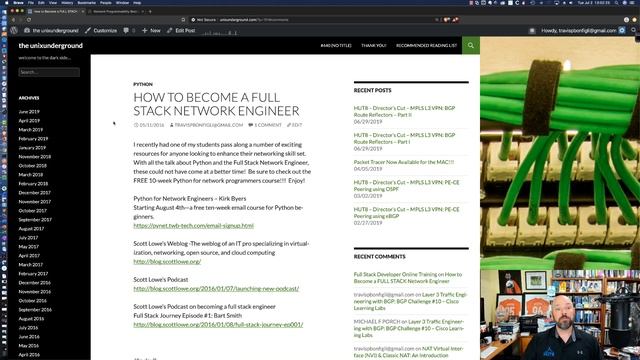Open the blog.scottlowe.org link
Screen dimensions: 640x360
(167, 261)
